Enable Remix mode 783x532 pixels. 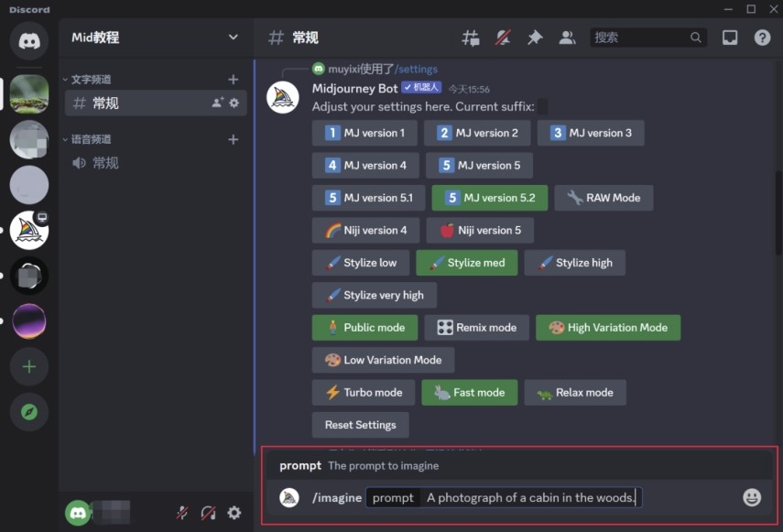pos(476,328)
